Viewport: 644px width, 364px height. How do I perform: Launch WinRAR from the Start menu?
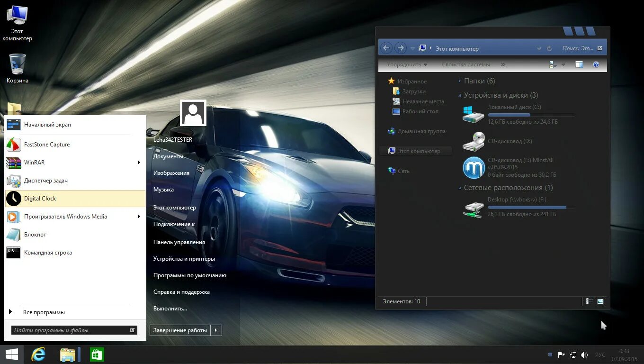point(34,163)
